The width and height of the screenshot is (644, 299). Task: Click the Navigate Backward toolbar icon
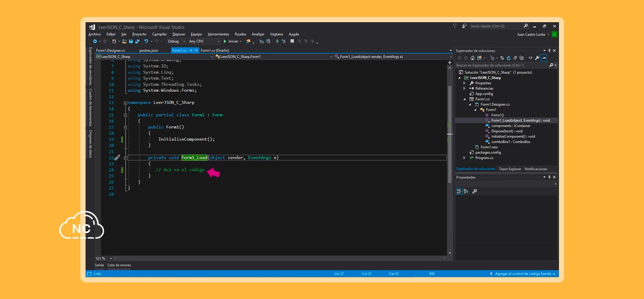[95, 41]
